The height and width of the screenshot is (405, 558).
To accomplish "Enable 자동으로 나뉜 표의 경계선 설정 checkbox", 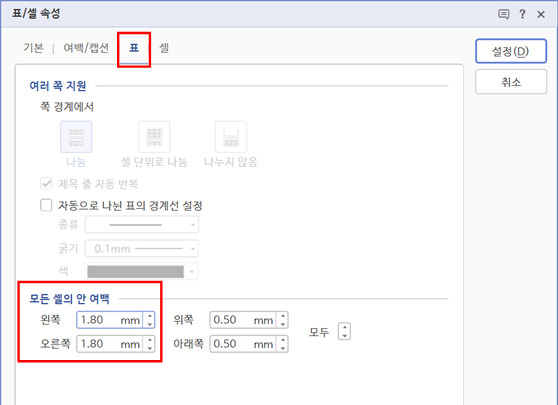I will point(46,205).
